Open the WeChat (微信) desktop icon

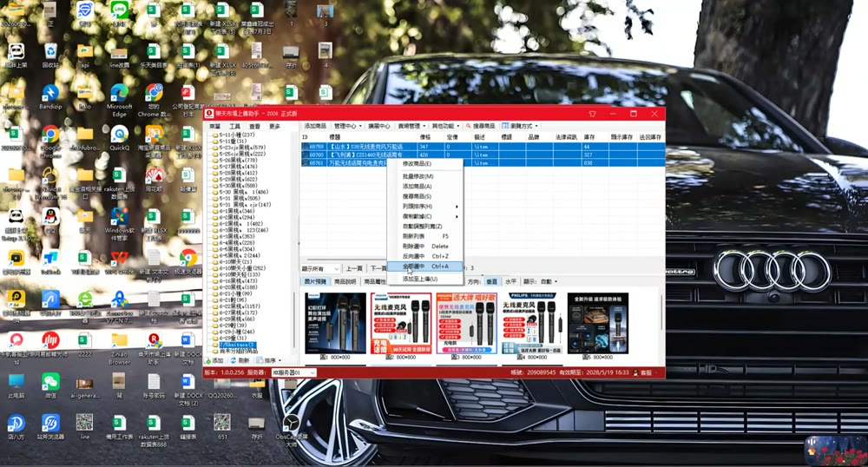pyautogui.click(x=50, y=382)
